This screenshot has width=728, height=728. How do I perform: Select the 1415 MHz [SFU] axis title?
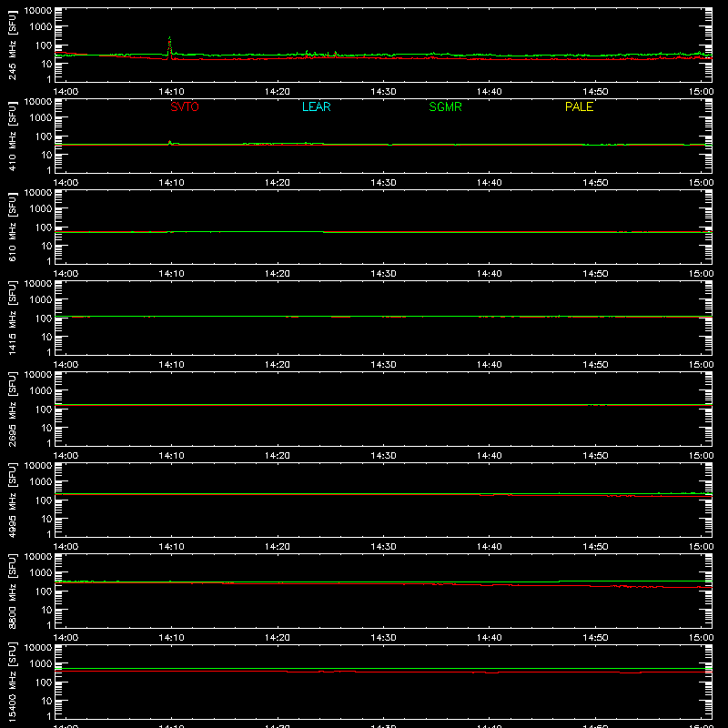click(12, 318)
